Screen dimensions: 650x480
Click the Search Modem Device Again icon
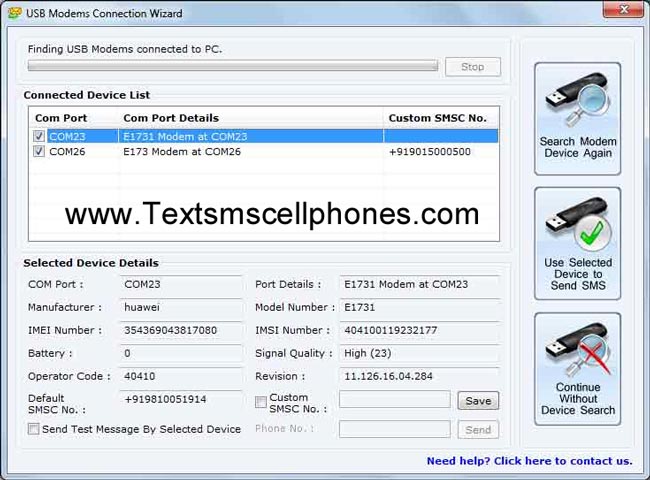click(577, 119)
